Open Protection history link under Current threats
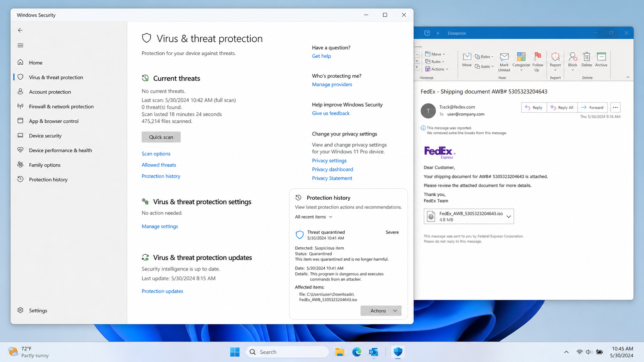 click(161, 176)
